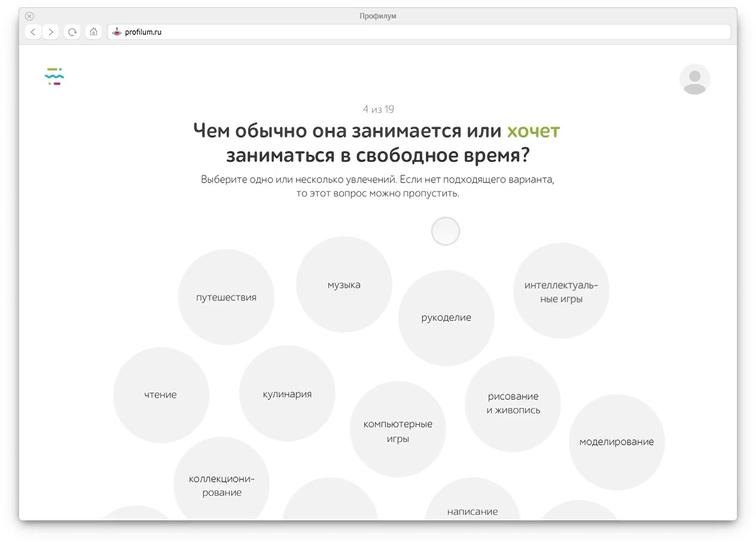Click the browser forward arrow
Screen dimensions: 756x543
[x=51, y=32]
